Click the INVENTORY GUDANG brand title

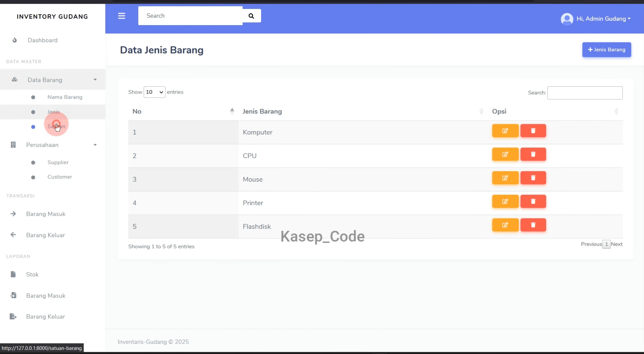[52, 17]
